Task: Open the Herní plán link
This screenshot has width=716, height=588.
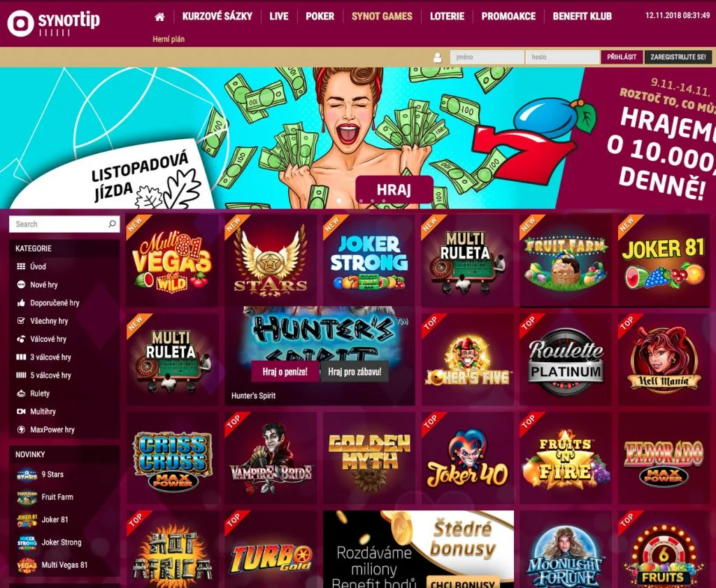Action: pyautogui.click(x=169, y=39)
